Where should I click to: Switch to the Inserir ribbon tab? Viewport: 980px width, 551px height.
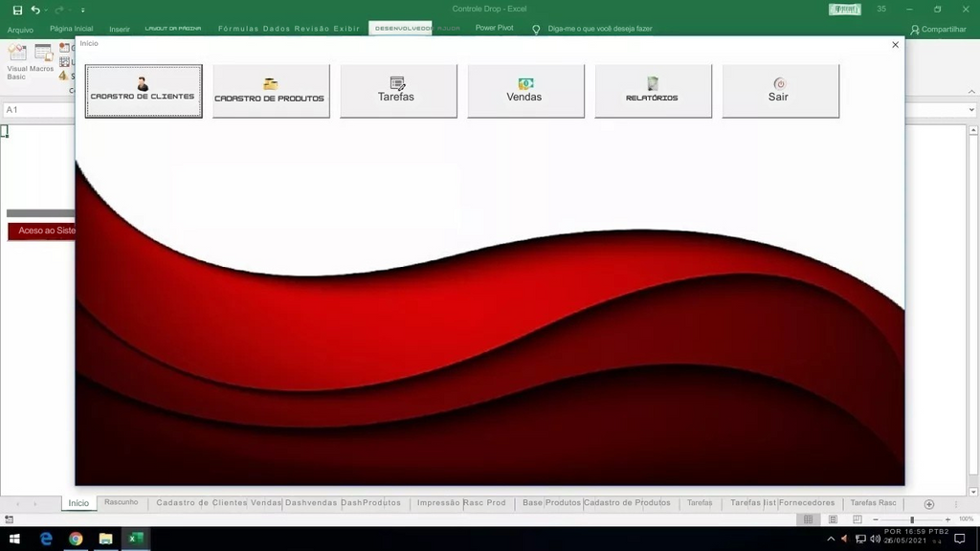click(x=120, y=30)
